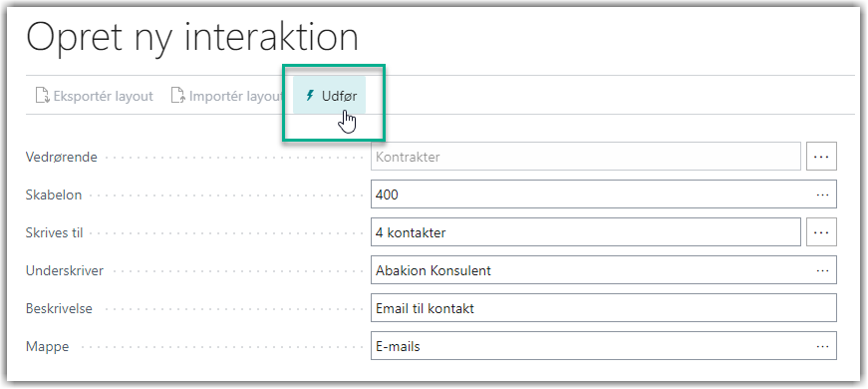The width and height of the screenshot is (868, 389).
Task: Click the Vedrørende field caption
Action: [62, 157]
